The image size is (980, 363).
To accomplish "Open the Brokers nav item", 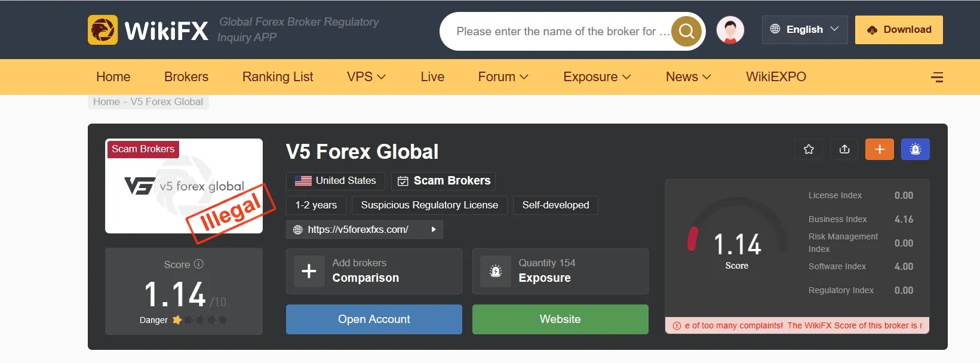I will pyautogui.click(x=186, y=76).
